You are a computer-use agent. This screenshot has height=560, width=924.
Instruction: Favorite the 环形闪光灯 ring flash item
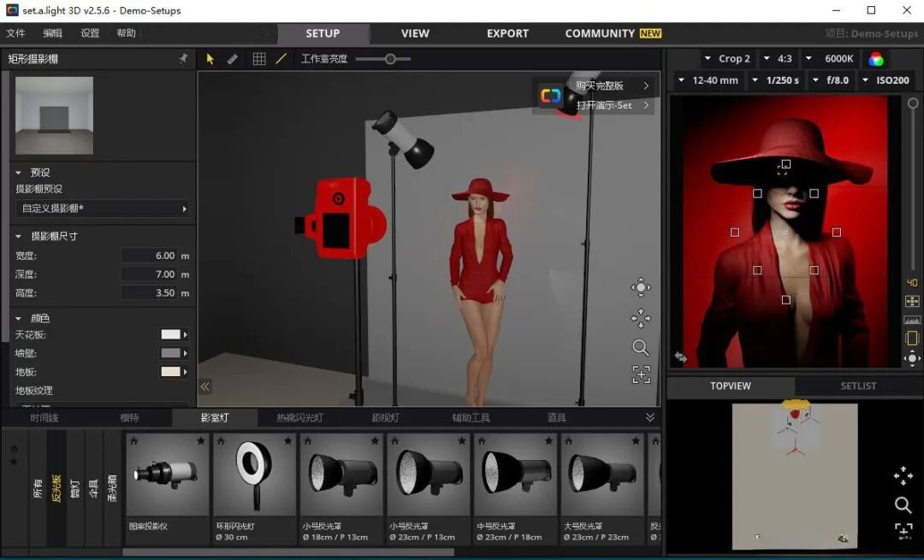click(x=287, y=441)
